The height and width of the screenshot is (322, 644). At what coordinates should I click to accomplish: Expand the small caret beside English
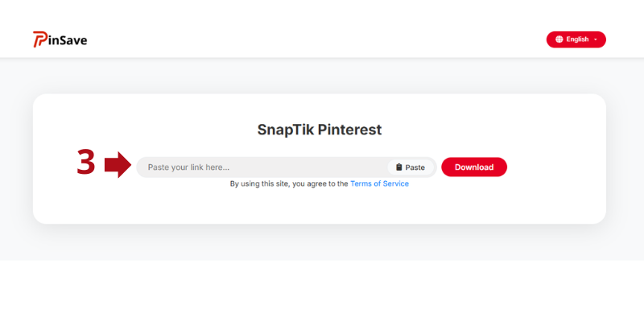tap(596, 39)
